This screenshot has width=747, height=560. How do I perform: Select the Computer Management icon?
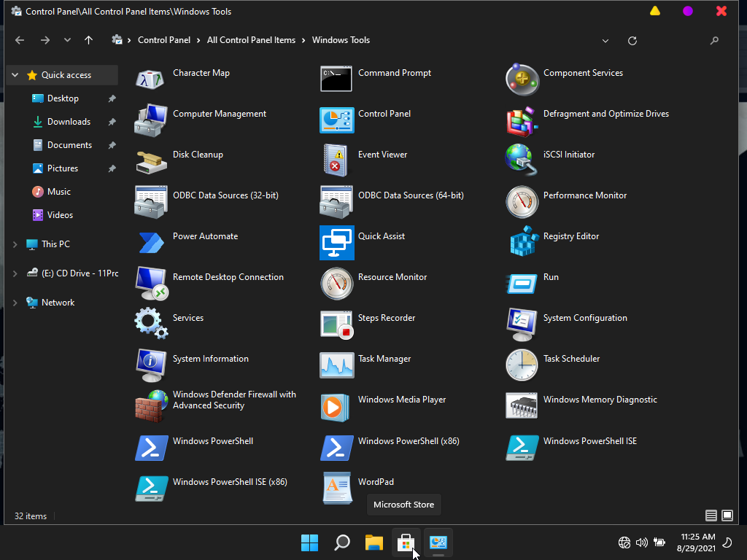150,120
